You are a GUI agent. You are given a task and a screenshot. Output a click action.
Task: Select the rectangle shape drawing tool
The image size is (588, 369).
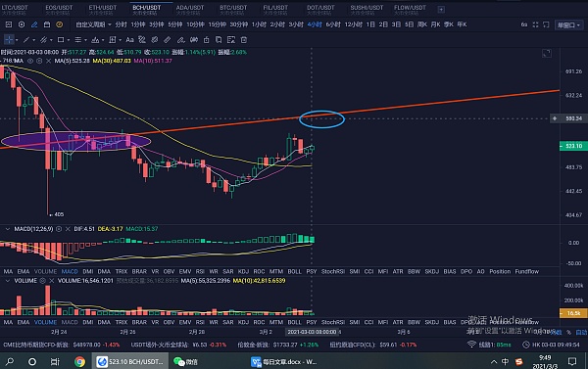coord(61,40)
